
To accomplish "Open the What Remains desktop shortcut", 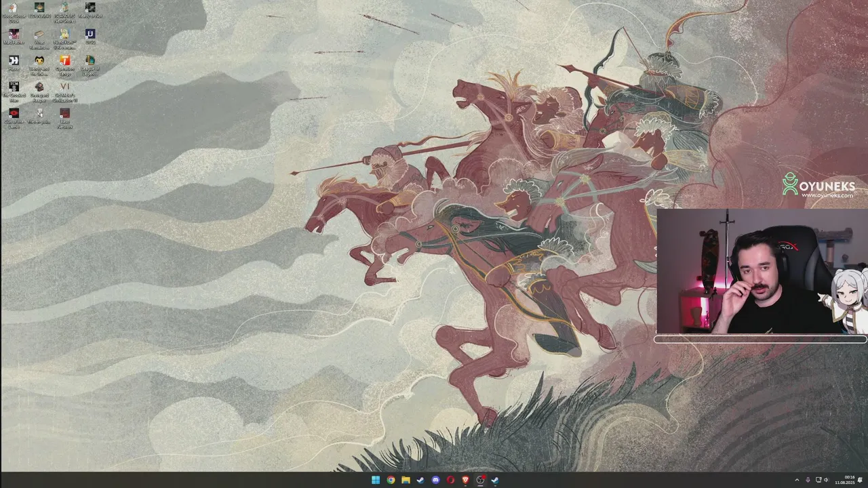I will (x=39, y=39).
